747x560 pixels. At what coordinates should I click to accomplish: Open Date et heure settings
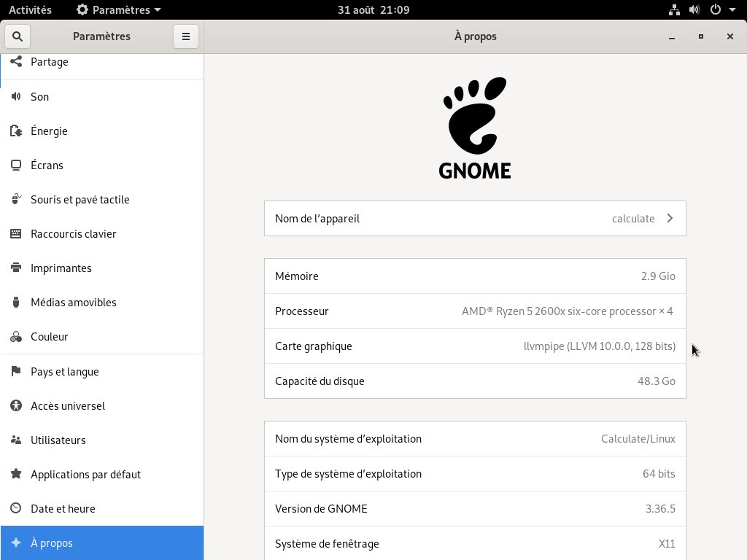click(102, 508)
